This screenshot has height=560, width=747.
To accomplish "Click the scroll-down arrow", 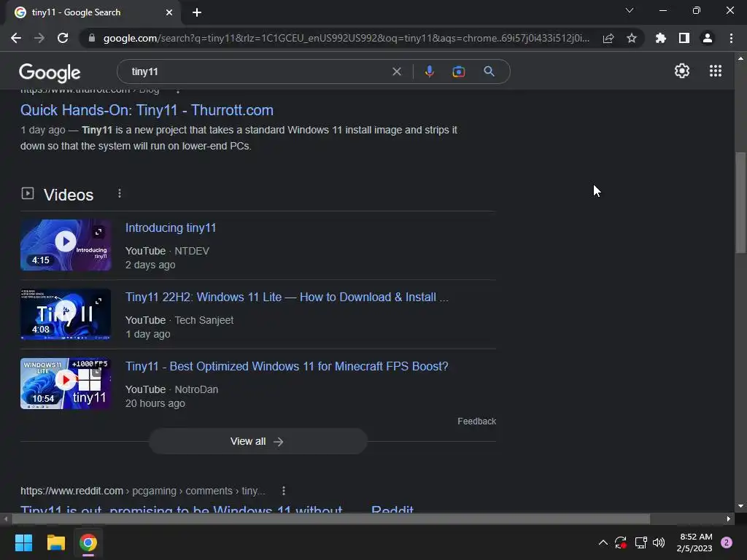I will pos(740,506).
